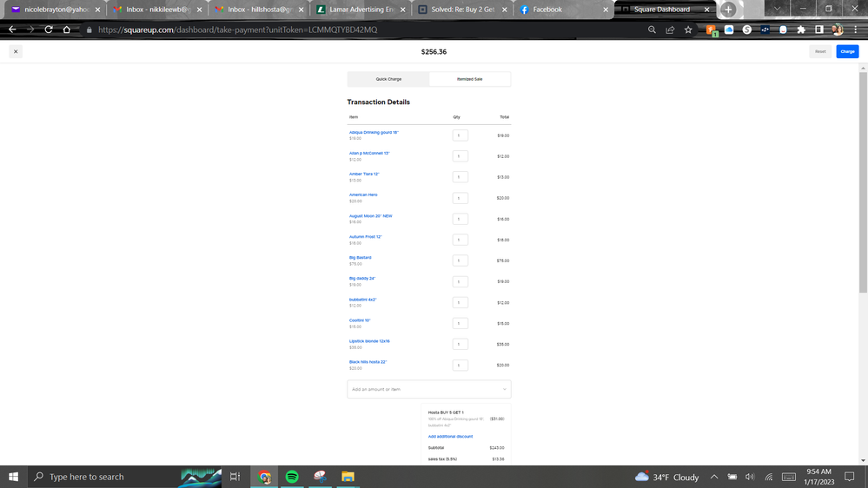Click the browser home icon
Image resolution: width=868 pixels, height=488 pixels.
(x=67, y=30)
